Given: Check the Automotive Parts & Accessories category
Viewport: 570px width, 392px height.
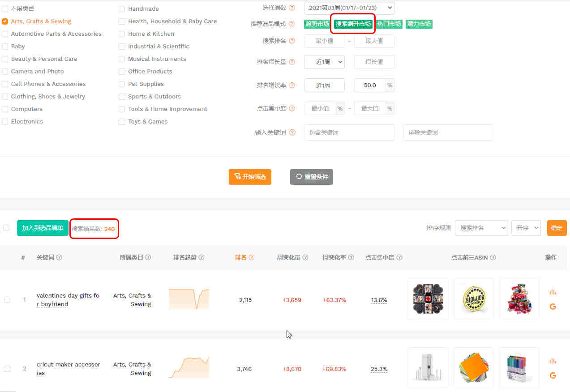Looking at the screenshot, I should point(5,34).
